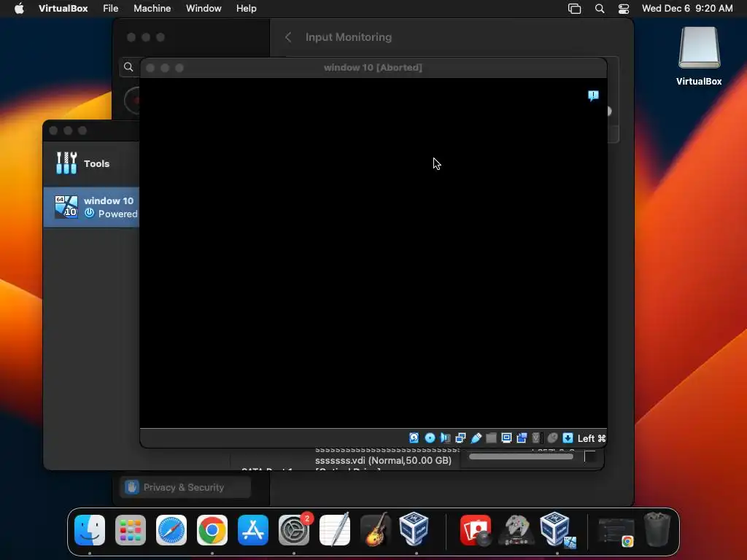The width and height of the screenshot is (747, 560).
Task: Click the CPU virtualization indicator icon
Action: [536, 438]
